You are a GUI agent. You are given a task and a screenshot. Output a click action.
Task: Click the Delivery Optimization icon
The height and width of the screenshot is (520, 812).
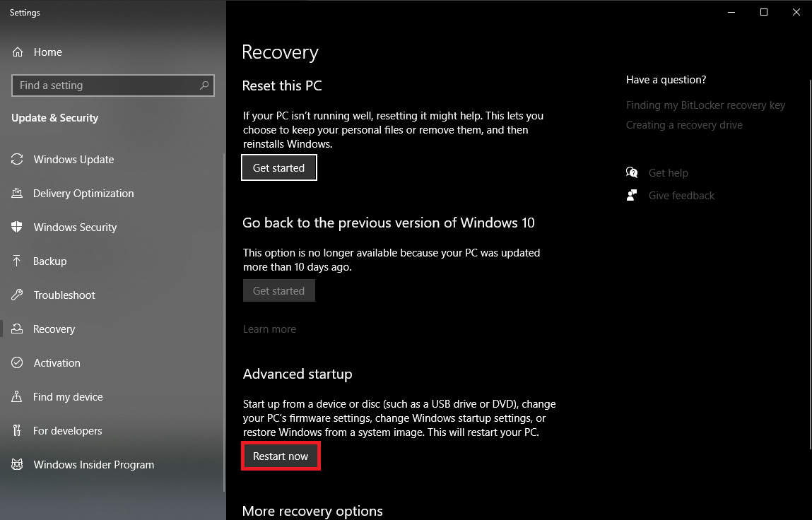[x=18, y=194]
